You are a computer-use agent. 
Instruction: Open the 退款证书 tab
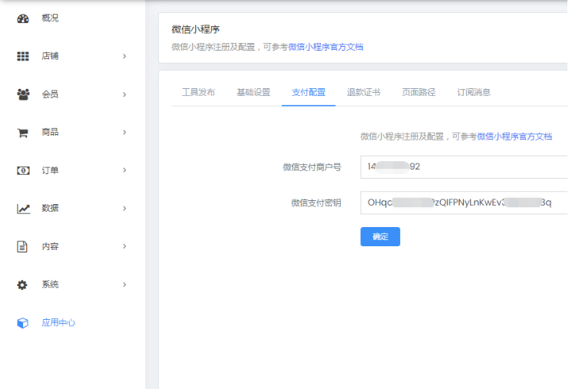[363, 92]
